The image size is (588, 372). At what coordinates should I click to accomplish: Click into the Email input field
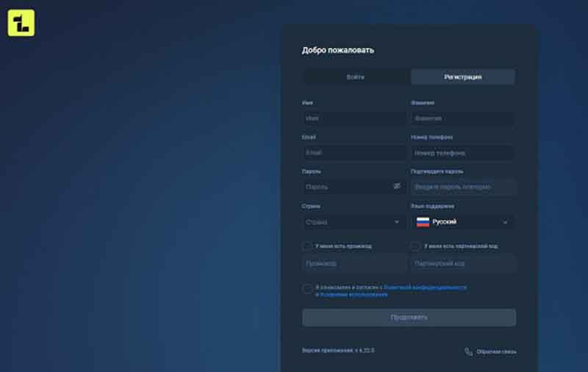(x=354, y=153)
